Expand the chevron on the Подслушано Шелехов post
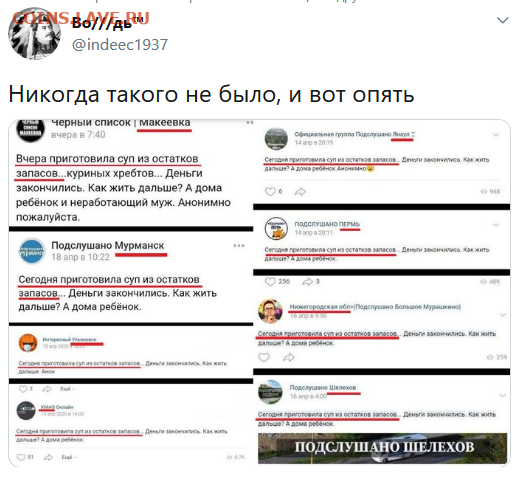Viewport: 513px width, 480px height. pyautogui.click(x=502, y=396)
